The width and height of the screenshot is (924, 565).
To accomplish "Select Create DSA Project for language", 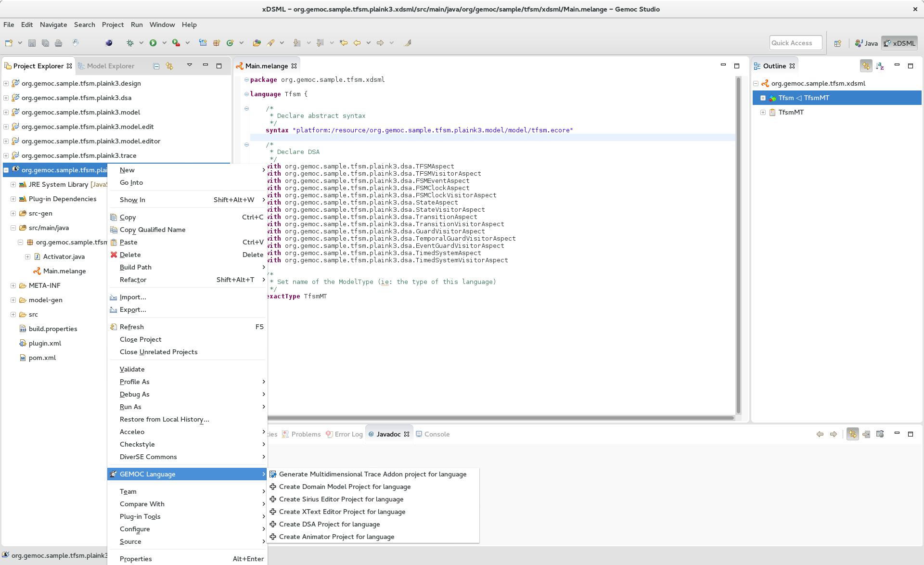I will (x=329, y=524).
